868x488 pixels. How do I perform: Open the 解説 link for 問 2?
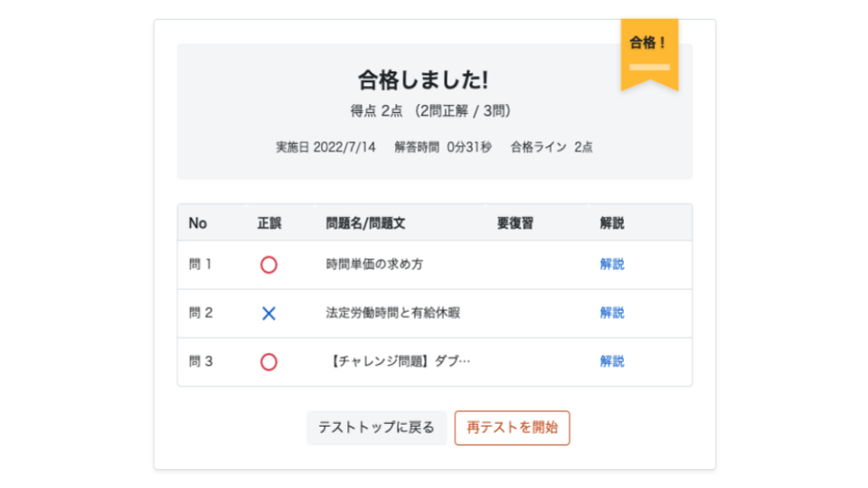tap(612, 314)
